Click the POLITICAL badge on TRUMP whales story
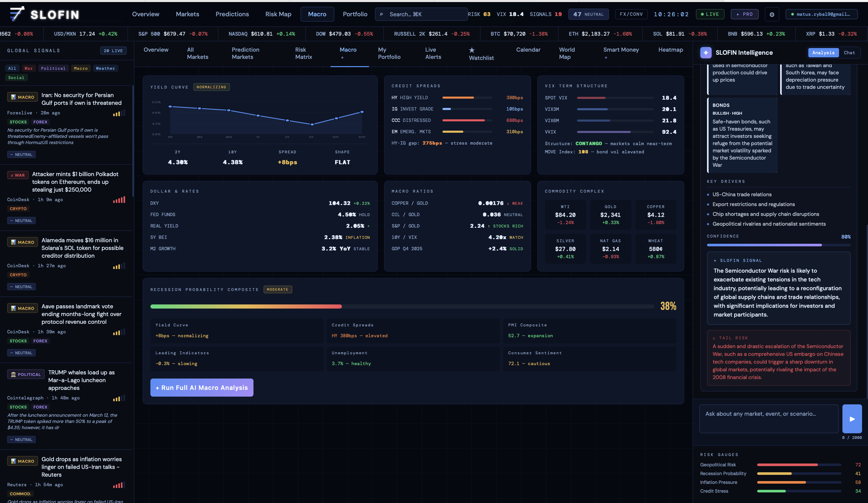The height and width of the screenshot is (503, 868). (x=26, y=374)
